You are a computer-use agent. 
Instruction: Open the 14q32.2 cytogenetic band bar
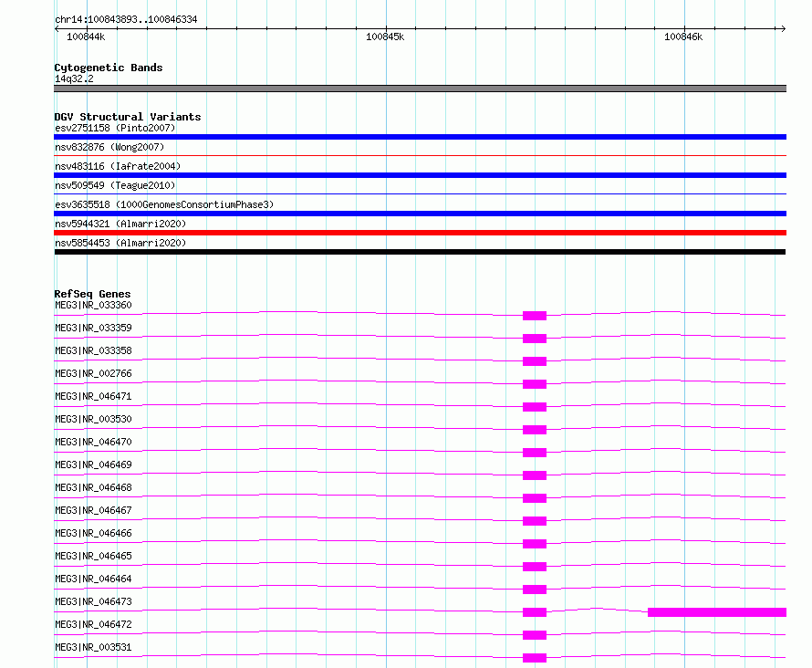(420, 89)
